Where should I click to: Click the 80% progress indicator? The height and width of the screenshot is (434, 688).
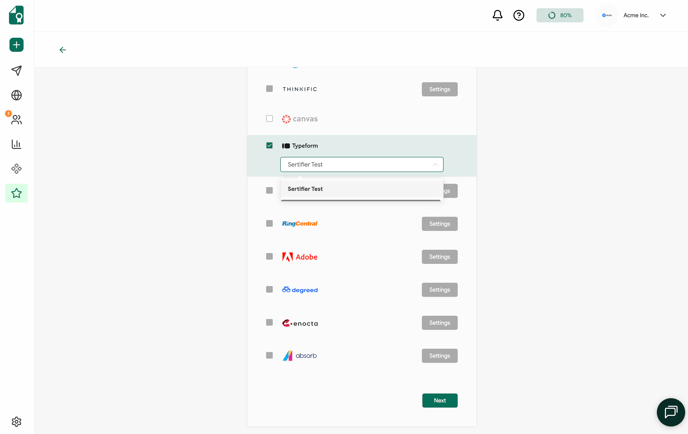click(559, 15)
